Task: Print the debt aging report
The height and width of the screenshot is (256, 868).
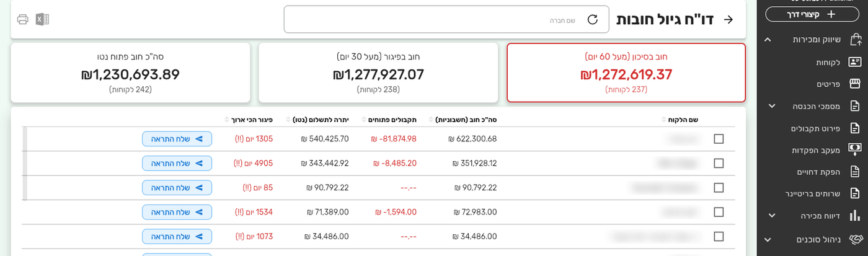Action: 23,19
